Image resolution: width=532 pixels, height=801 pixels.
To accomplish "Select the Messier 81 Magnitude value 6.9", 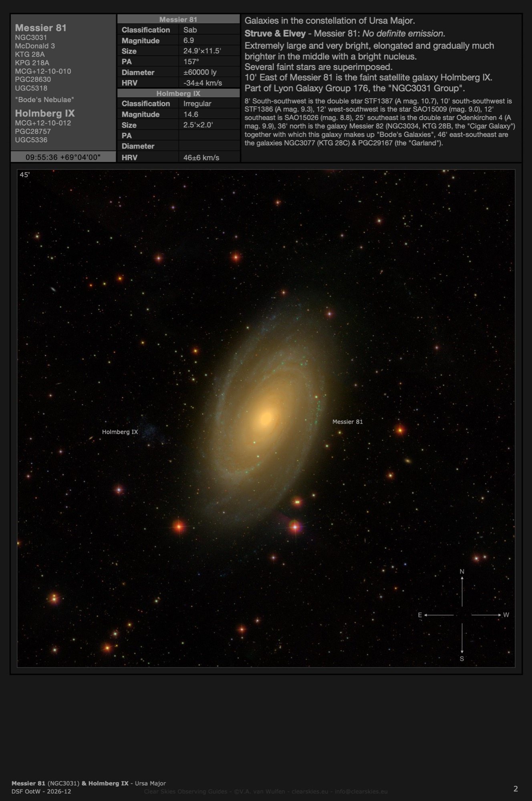I will [x=189, y=40].
